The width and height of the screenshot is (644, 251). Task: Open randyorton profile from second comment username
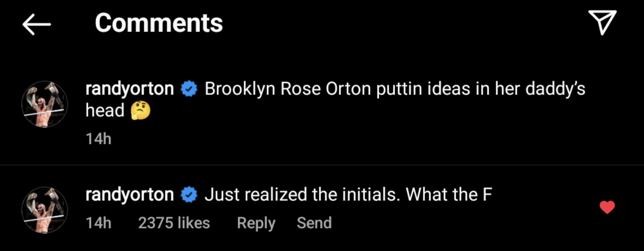click(130, 195)
